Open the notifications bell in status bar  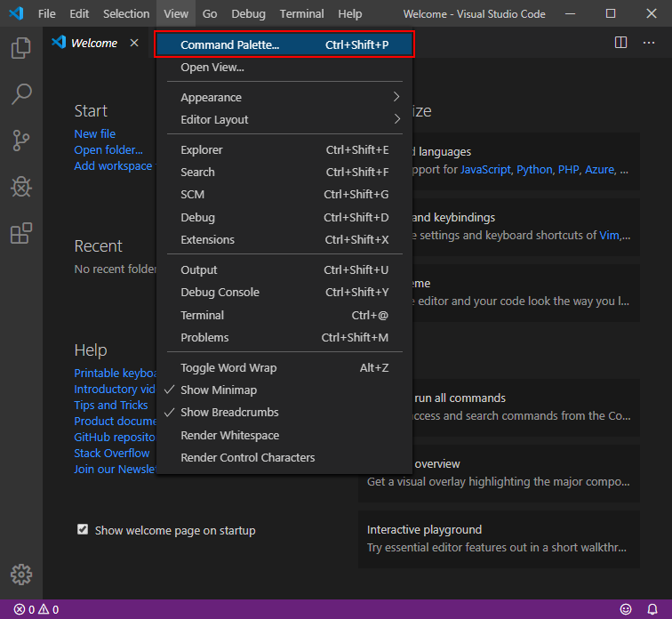click(652, 609)
